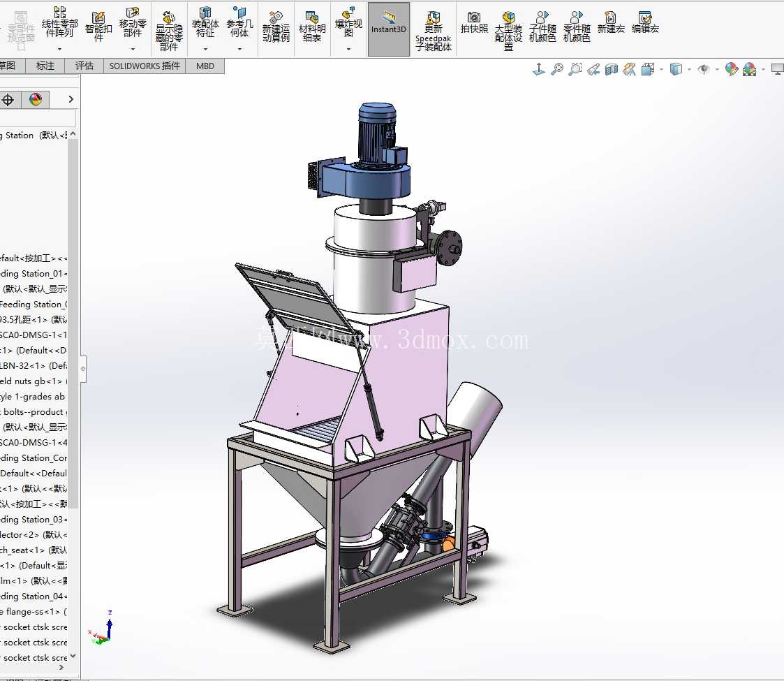Open DisplayManager color-wheel tab
Viewport: 784px width, 681px height.
point(36,100)
